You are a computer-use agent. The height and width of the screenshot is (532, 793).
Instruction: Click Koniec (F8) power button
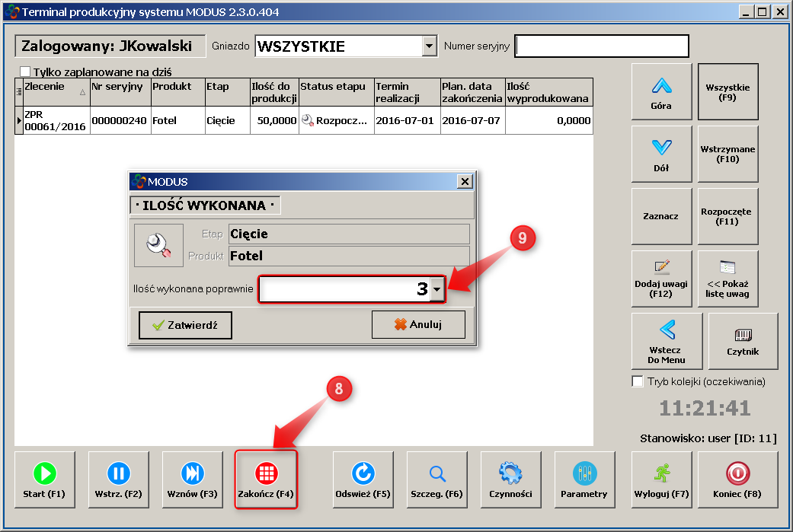click(737, 479)
